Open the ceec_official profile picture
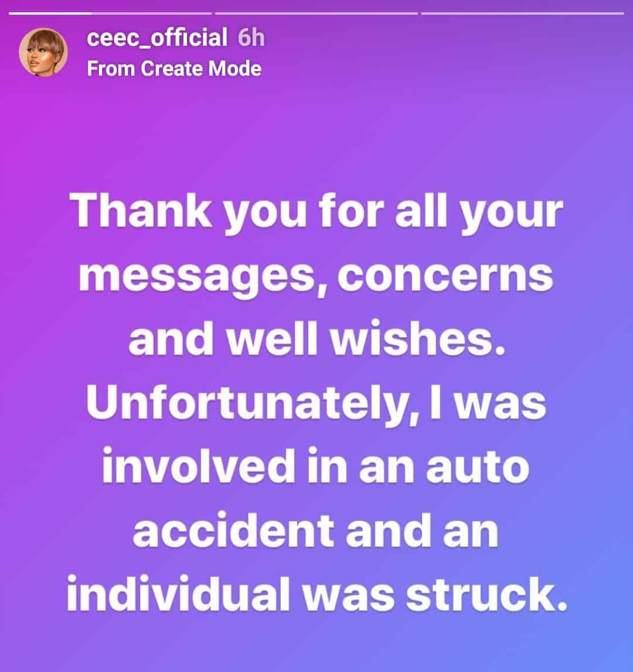Screen dimensions: 633x672 pos(43,52)
